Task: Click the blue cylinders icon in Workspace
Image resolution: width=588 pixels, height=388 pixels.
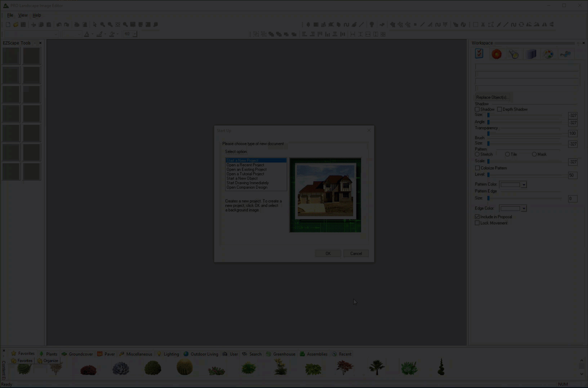Action: 531,54
